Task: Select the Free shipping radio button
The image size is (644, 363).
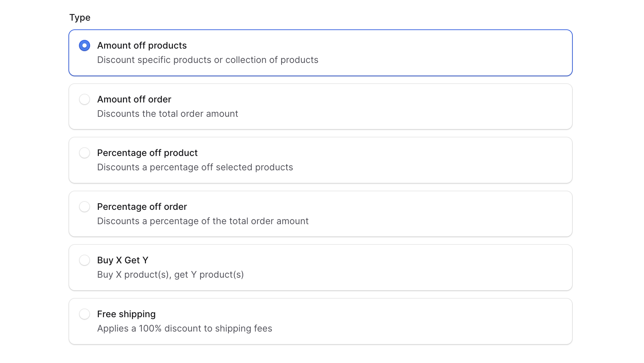Action: tap(84, 314)
